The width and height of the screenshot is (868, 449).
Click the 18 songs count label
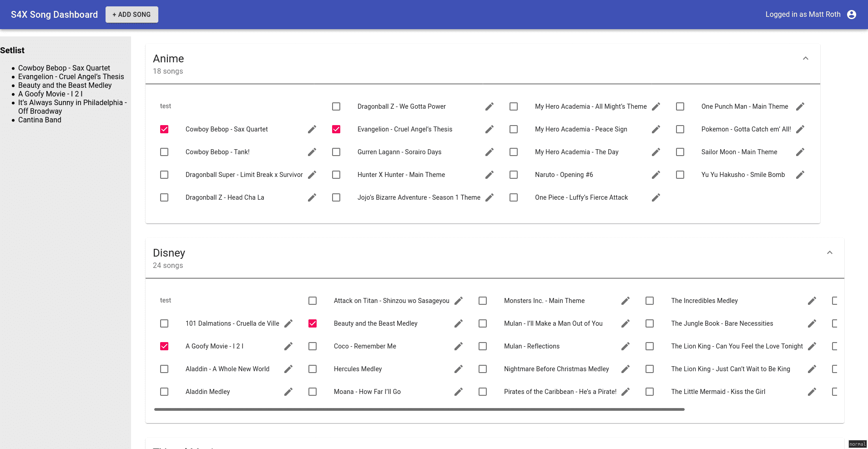168,71
